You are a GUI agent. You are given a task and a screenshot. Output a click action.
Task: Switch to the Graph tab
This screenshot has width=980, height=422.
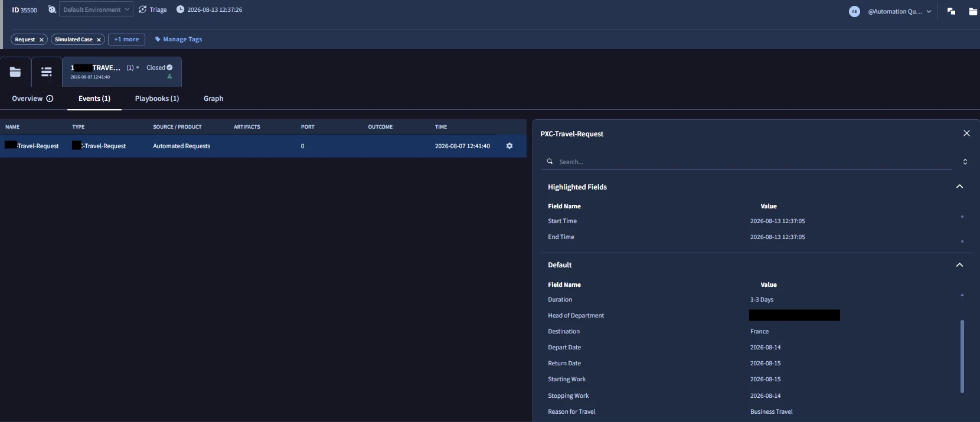pos(213,99)
